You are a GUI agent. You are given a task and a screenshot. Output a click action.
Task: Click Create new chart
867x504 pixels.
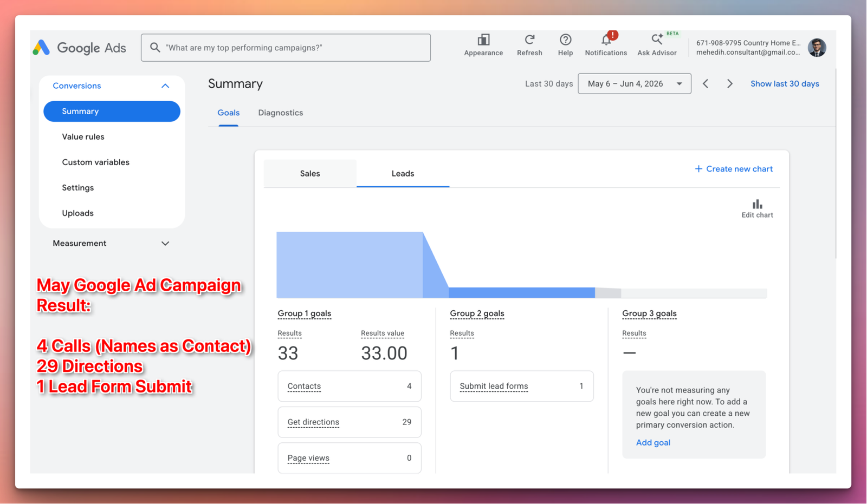pyautogui.click(x=734, y=169)
